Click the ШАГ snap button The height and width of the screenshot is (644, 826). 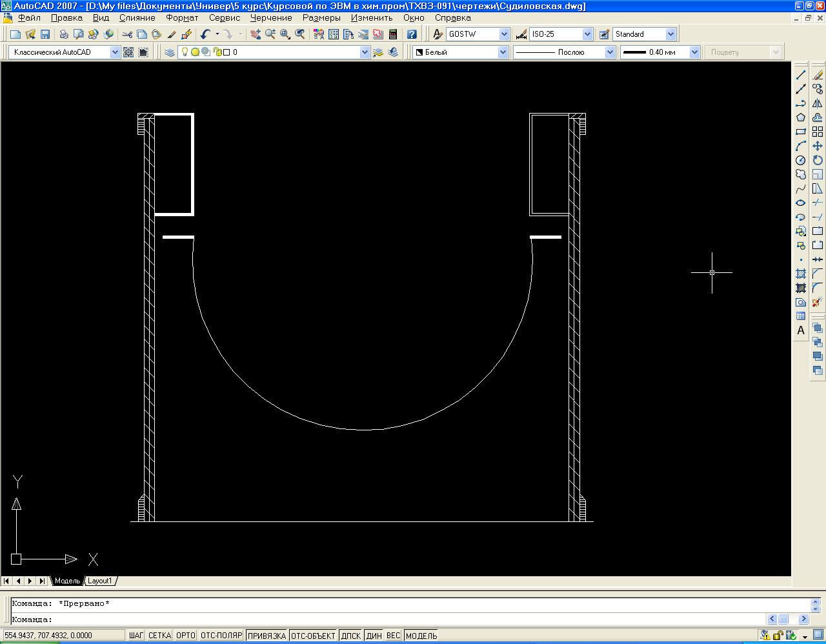click(x=136, y=636)
